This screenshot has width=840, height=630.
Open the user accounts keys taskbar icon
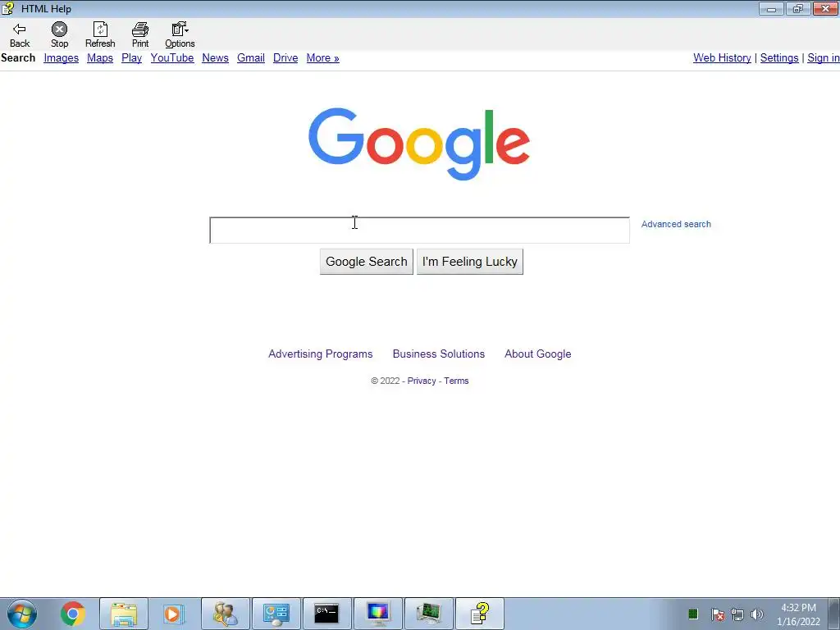(x=226, y=614)
